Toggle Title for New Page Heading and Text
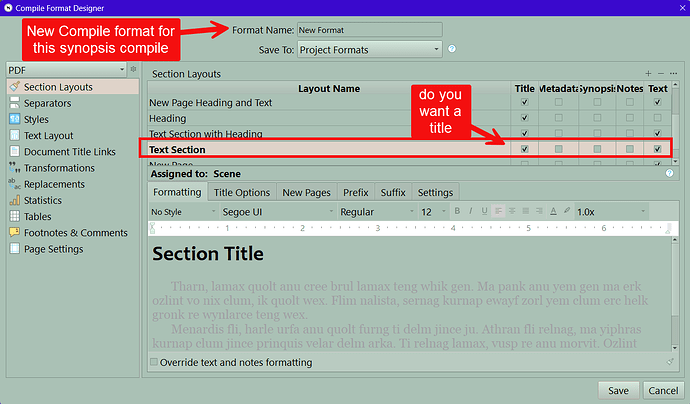This screenshot has width=690, height=404. coord(524,102)
